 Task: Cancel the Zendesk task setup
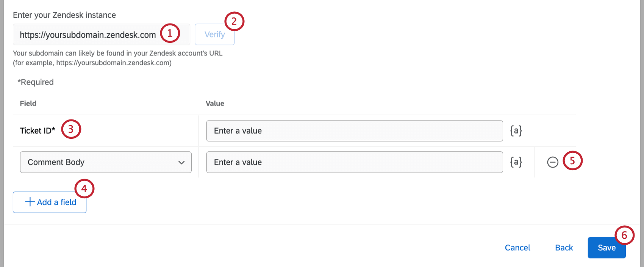(x=517, y=248)
